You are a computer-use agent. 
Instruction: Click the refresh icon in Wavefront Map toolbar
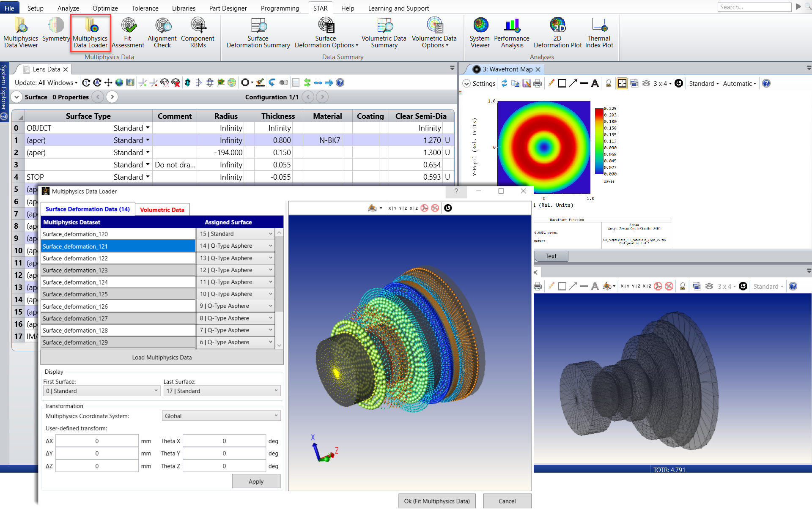tap(505, 83)
